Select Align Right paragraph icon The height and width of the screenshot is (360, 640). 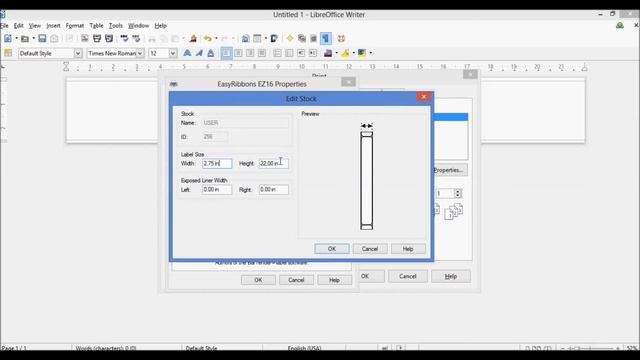(250, 53)
